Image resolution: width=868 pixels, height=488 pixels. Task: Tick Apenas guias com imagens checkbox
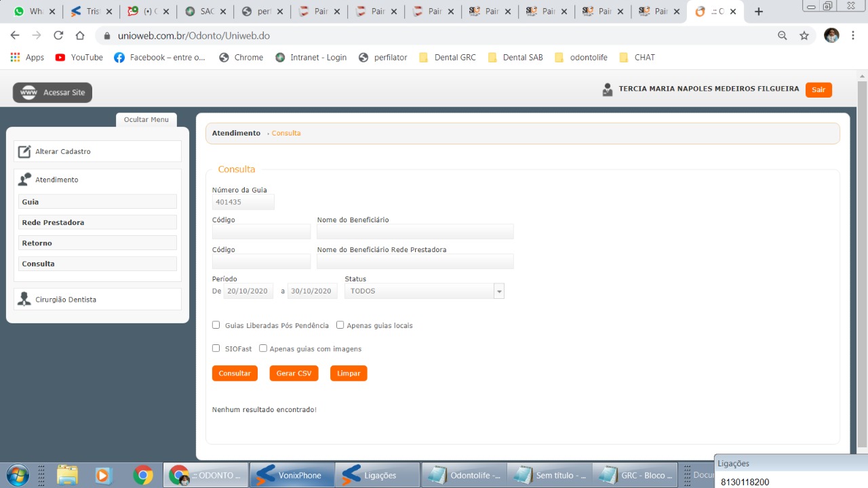(263, 348)
